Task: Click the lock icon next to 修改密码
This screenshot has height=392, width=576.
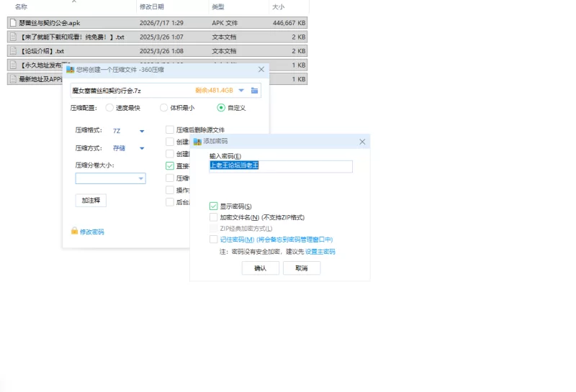Action: click(x=74, y=231)
